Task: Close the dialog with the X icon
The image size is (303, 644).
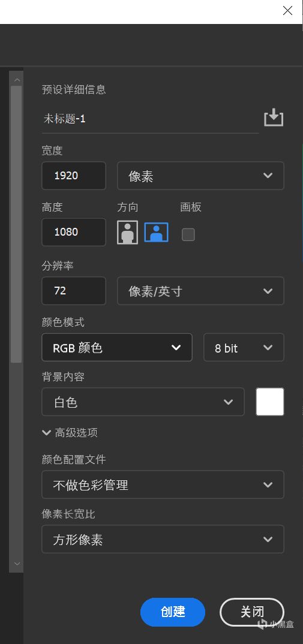Action: 288,11
